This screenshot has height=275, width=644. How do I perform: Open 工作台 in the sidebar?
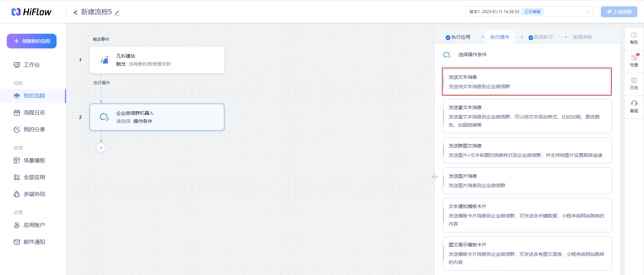pyautogui.click(x=32, y=65)
